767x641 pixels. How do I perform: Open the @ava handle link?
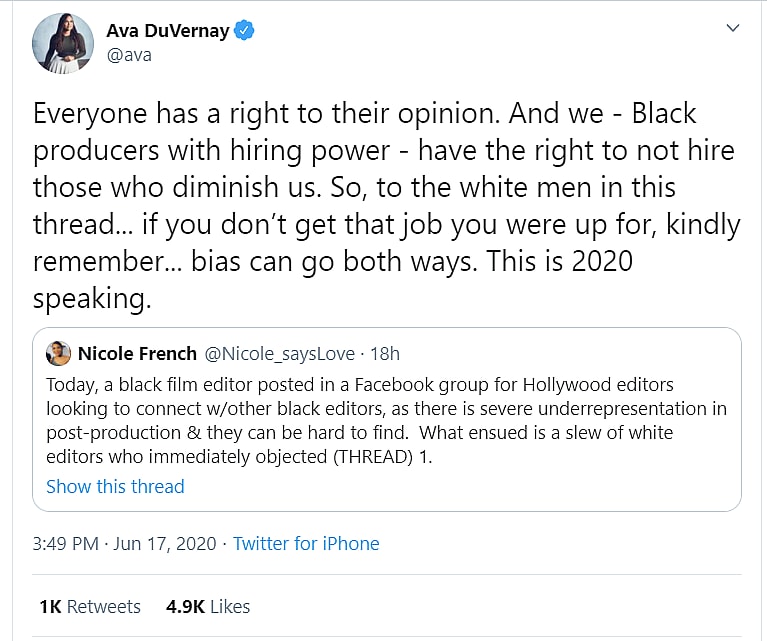point(129,55)
